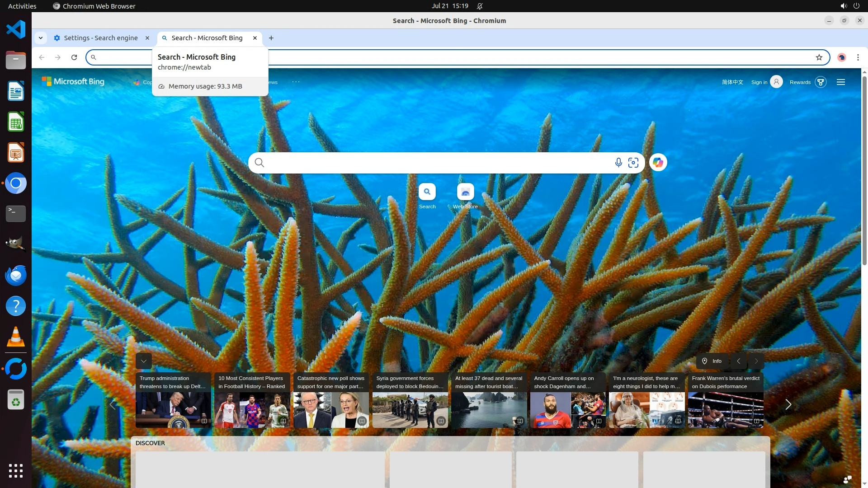Open the Web Store shortcut

tap(465, 192)
